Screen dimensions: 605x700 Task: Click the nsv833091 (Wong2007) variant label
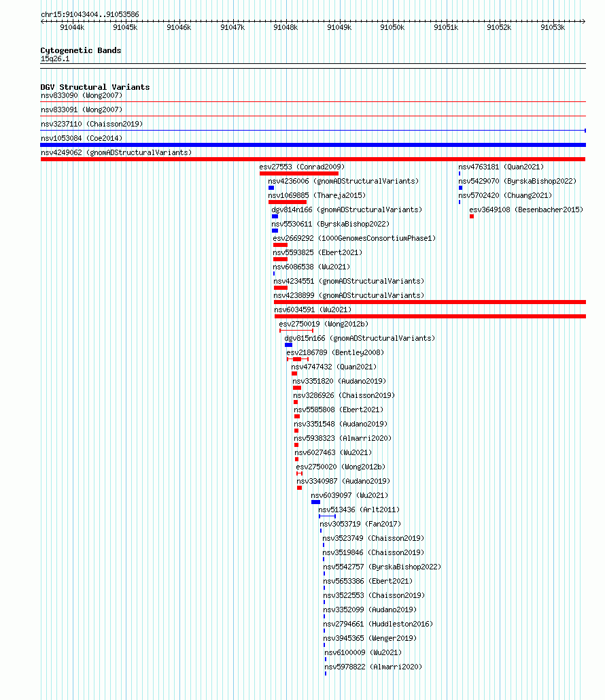click(81, 110)
